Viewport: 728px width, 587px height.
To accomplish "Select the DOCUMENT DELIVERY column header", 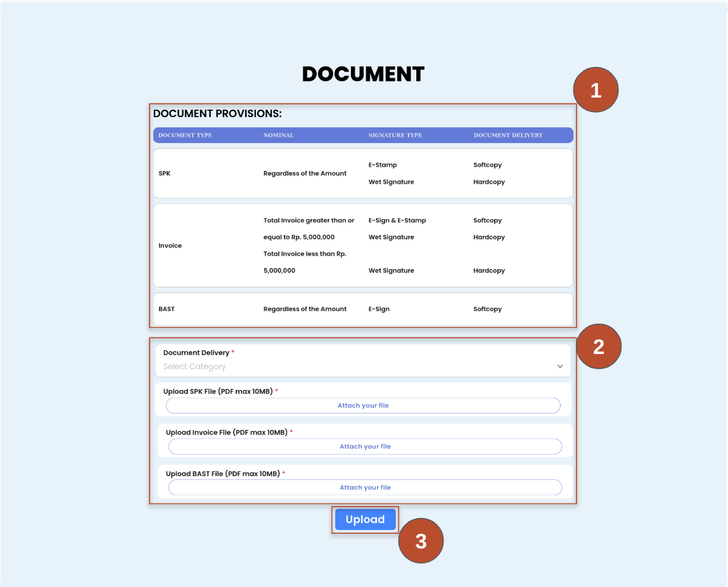I will (x=508, y=136).
